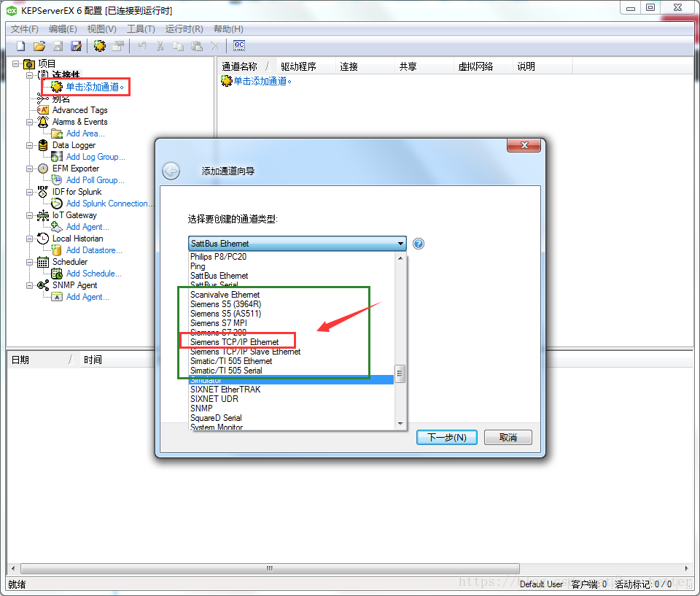Collapse the Data Logger tree node
The image size is (700, 596).
[29, 145]
